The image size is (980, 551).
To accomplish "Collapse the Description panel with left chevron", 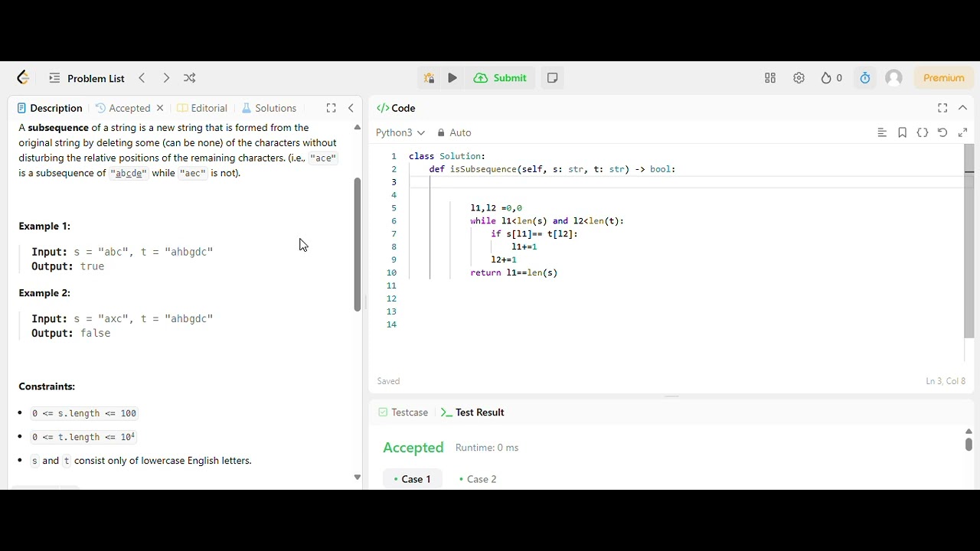I will [351, 108].
